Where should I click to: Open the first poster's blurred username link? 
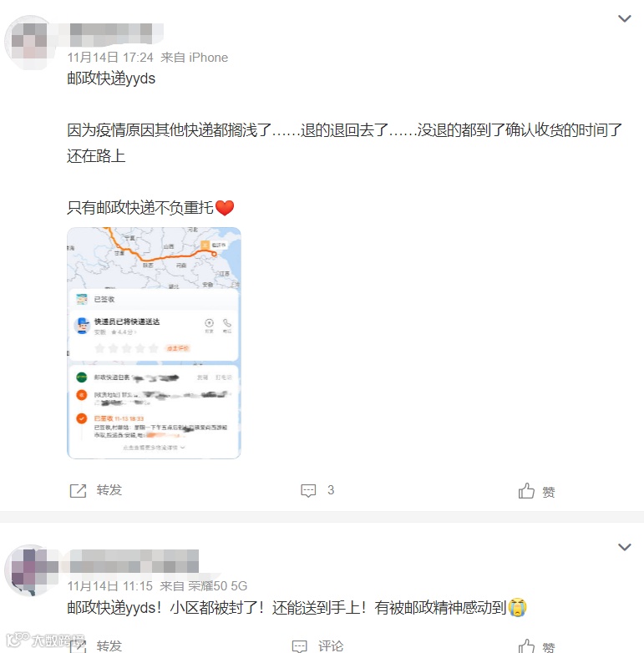pos(111,34)
